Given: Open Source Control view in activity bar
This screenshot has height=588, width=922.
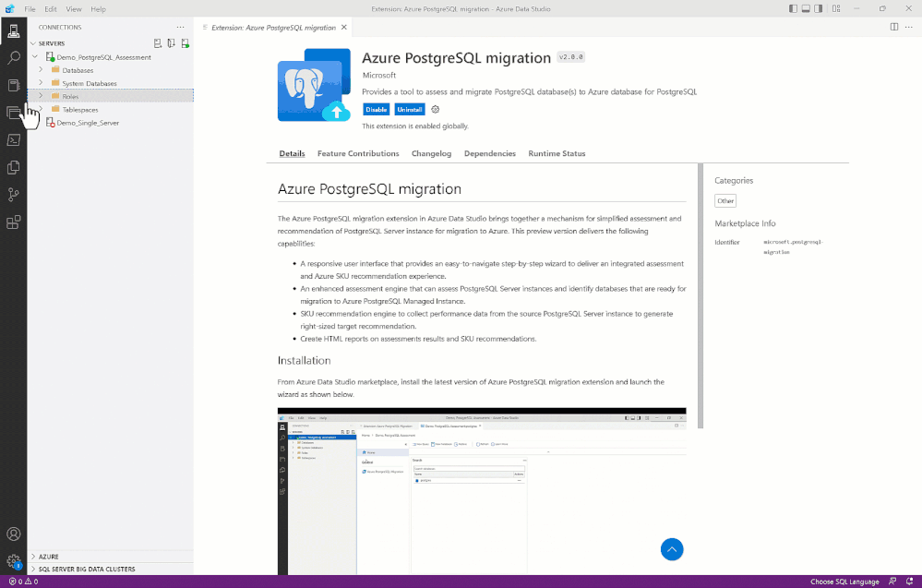Looking at the screenshot, I should click(14, 195).
